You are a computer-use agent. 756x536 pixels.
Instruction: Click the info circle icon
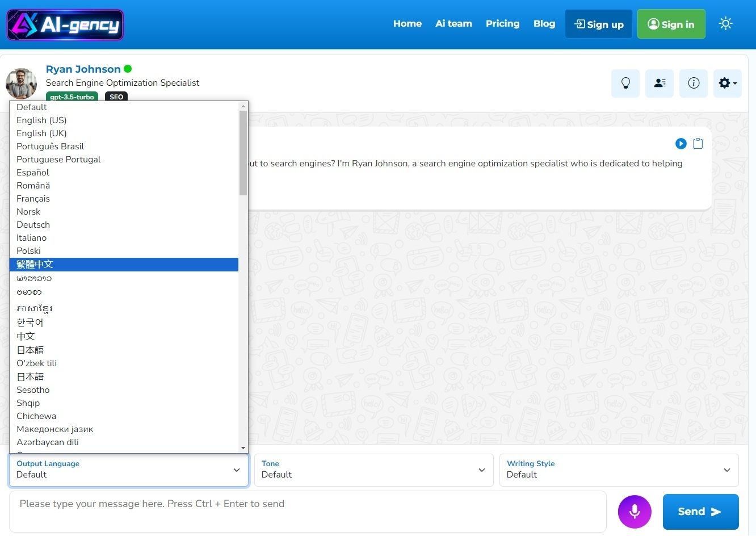click(694, 83)
